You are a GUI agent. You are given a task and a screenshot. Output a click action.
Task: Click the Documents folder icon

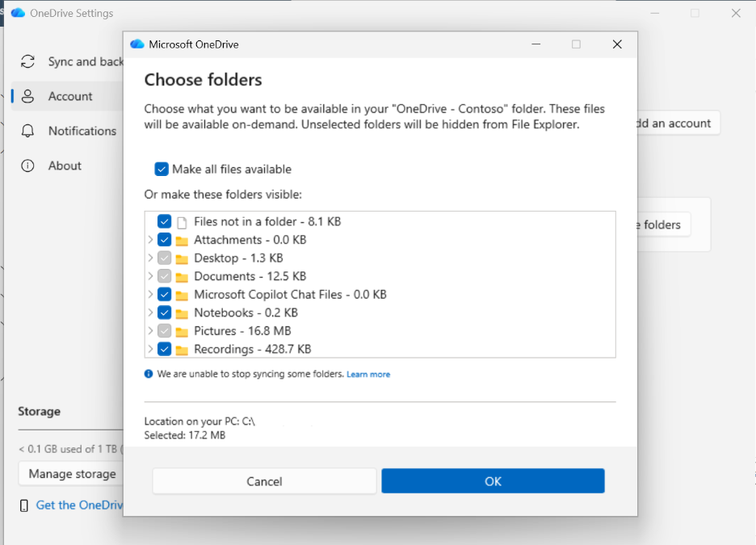(182, 277)
